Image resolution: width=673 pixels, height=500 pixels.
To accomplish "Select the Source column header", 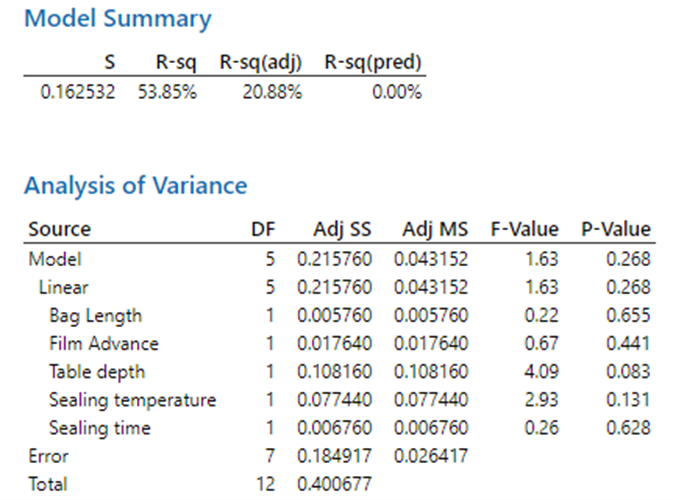I will point(59,230).
